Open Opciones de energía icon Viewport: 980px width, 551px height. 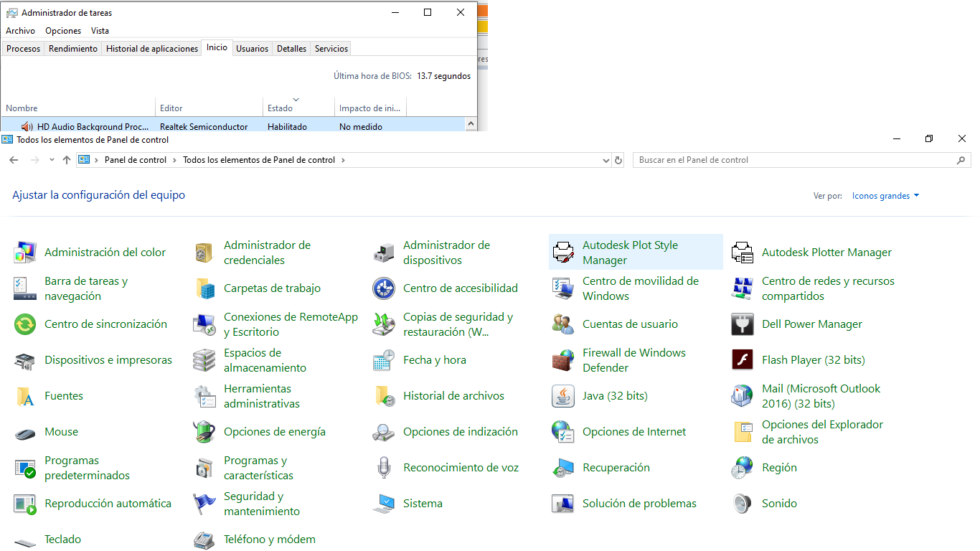click(204, 432)
